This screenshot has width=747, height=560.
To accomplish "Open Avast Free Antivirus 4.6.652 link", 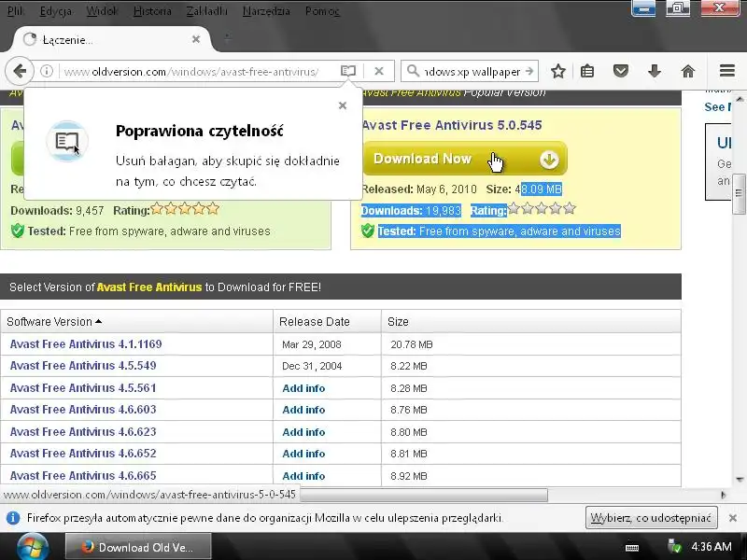I will [x=83, y=454].
